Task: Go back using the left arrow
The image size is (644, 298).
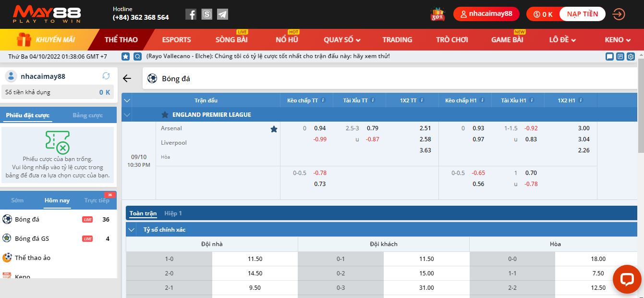Action: (127, 78)
